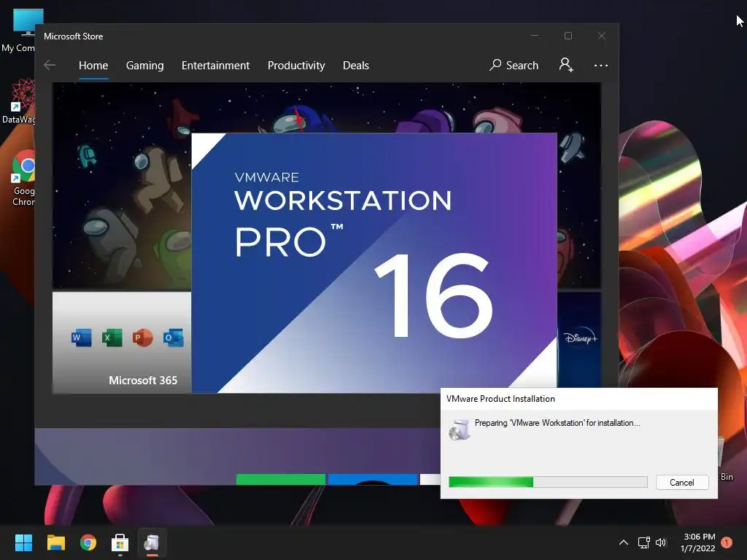Close the Microsoft Store window
This screenshot has height=560, width=747.
602,36
